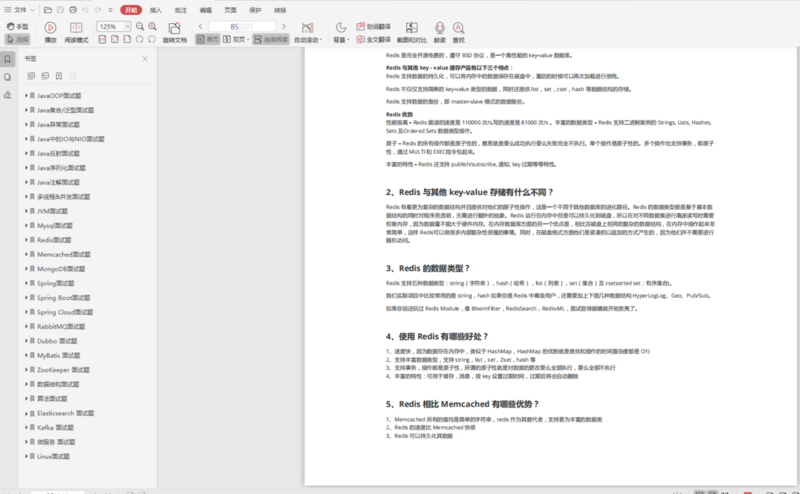The height and width of the screenshot is (494, 800).
Task: Toggle the bookmarks sidebar icon
Action: [8, 59]
